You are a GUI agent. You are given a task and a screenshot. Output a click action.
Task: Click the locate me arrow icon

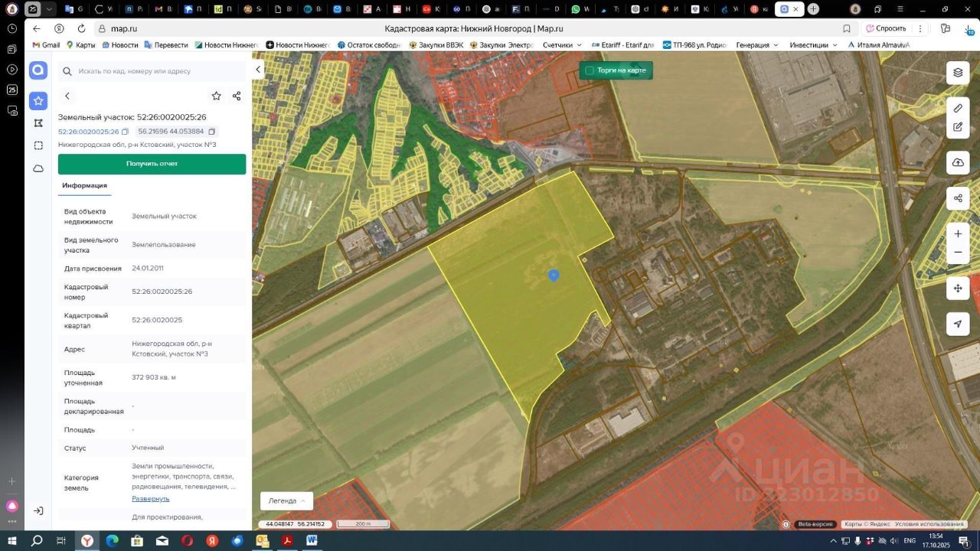point(958,324)
